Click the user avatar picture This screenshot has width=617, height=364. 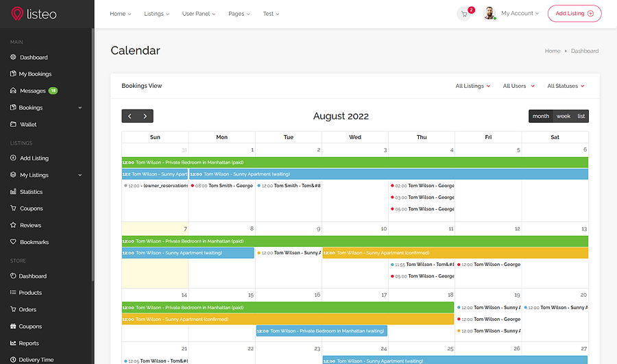489,14
